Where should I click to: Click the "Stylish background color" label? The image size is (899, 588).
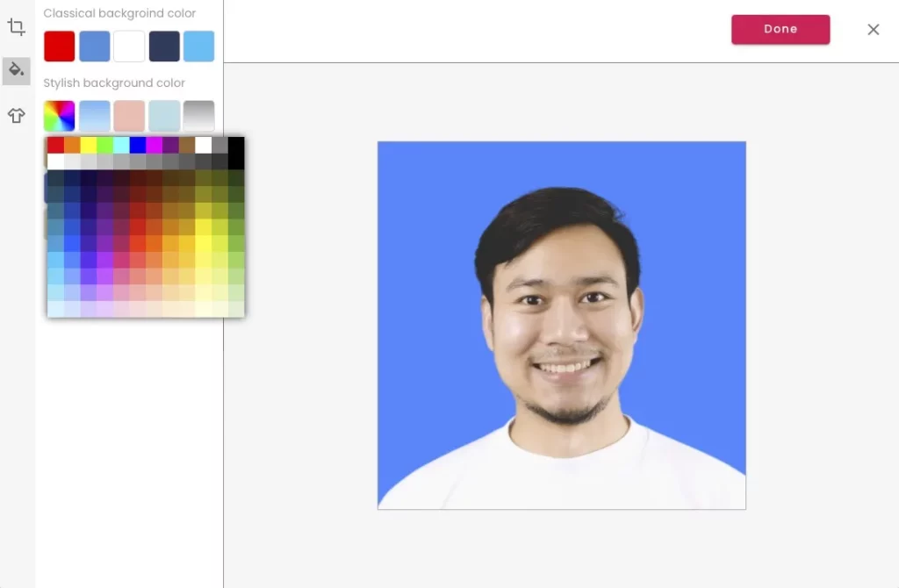pyautogui.click(x=114, y=83)
